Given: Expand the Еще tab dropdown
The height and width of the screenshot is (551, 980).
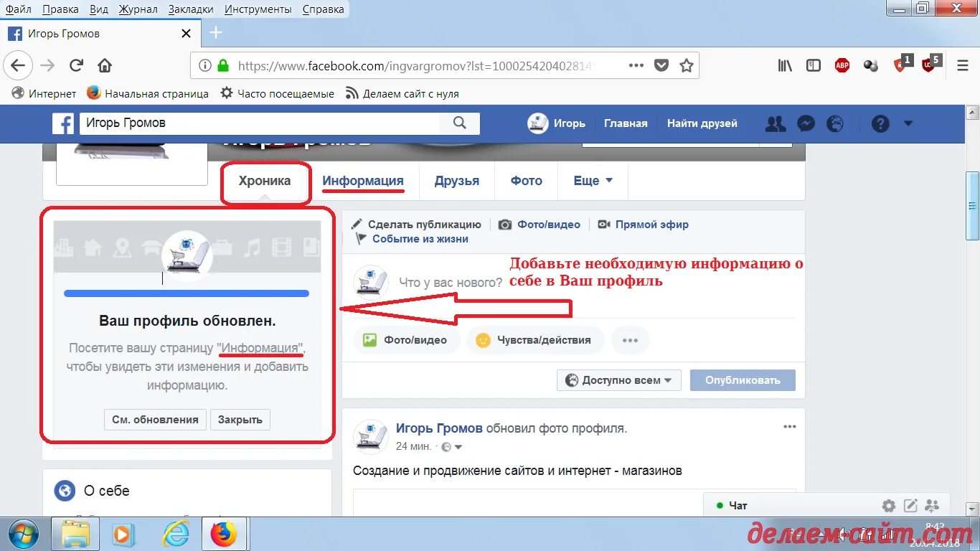Looking at the screenshot, I should coord(593,181).
